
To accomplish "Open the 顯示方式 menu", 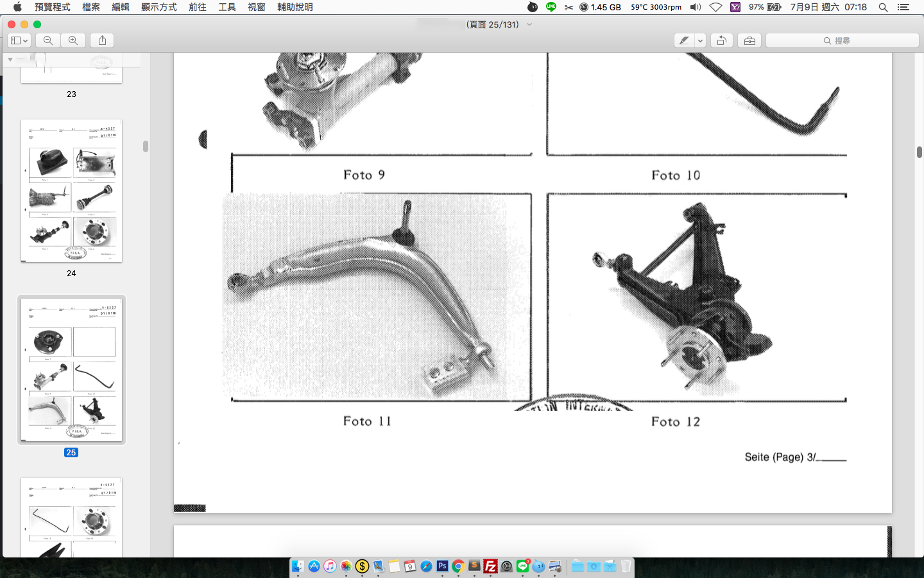I will point(159,7).
